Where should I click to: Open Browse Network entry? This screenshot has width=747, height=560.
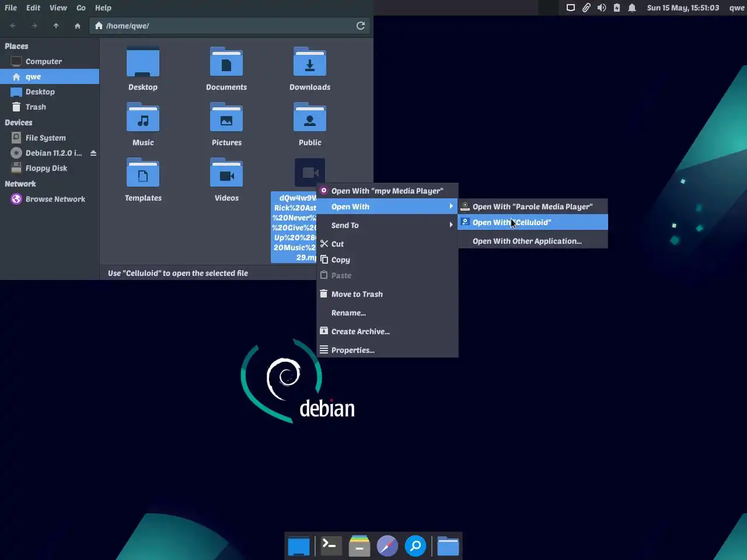[x=50, y=199]
